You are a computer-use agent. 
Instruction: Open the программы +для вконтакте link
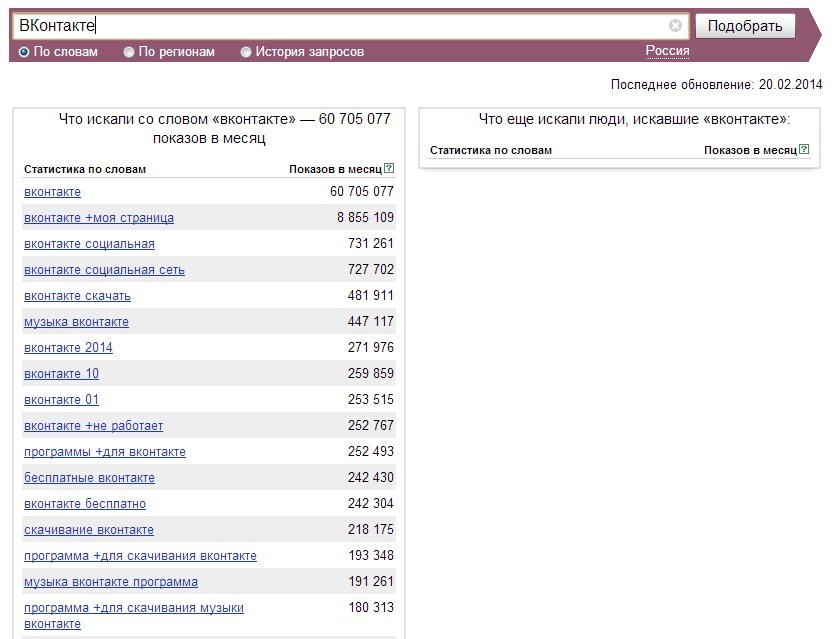105,452
